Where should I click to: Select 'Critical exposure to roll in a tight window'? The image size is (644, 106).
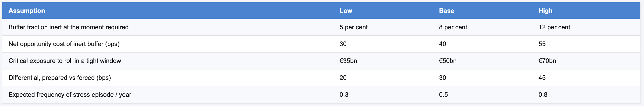click(x=65, y=61)
